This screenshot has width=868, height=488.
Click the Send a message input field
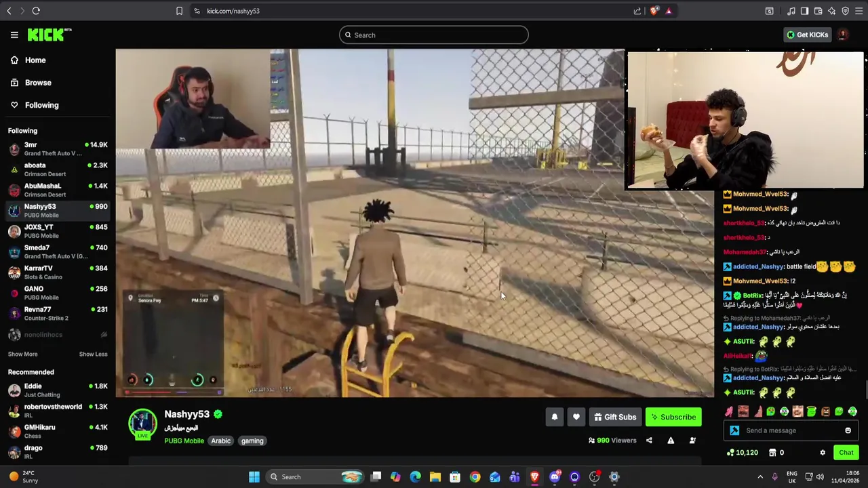click(791, 430)
